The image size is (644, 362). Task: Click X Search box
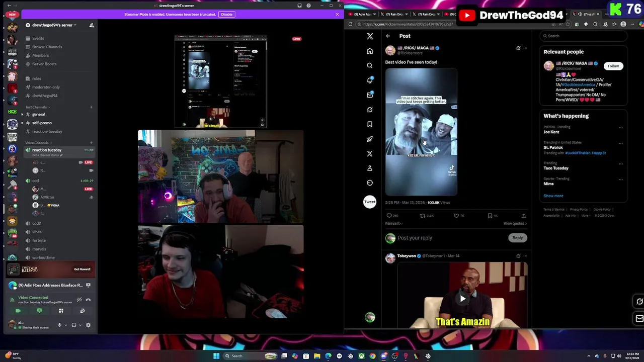point(584,36)
